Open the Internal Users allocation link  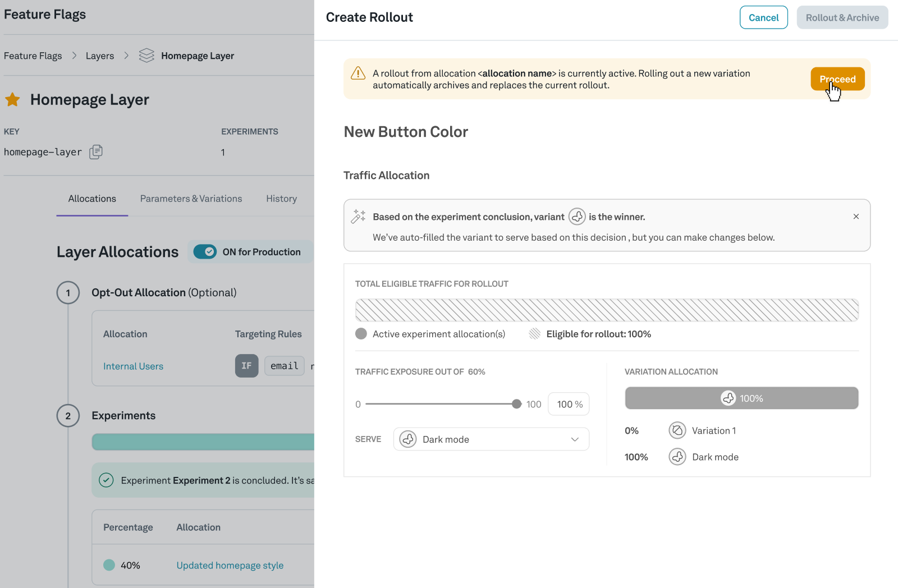[133, 366]
